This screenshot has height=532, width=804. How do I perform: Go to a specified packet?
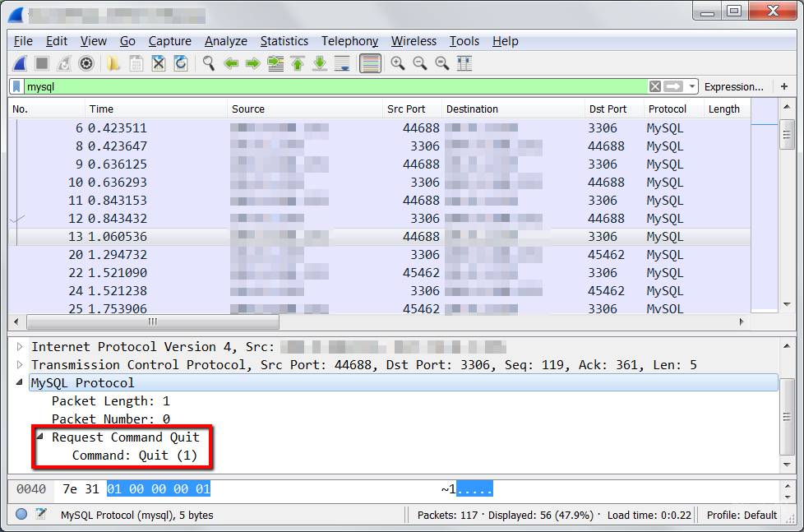pos(275,63)
